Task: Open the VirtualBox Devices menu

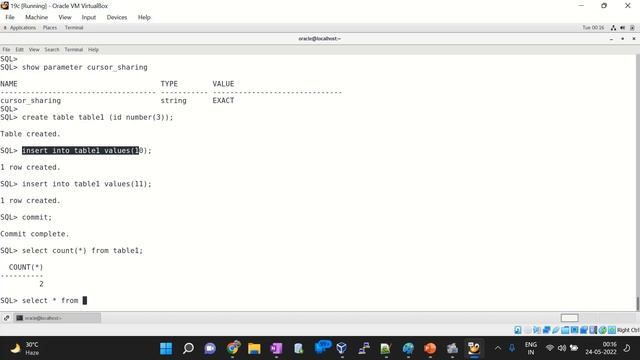Action: click(117, 17)
